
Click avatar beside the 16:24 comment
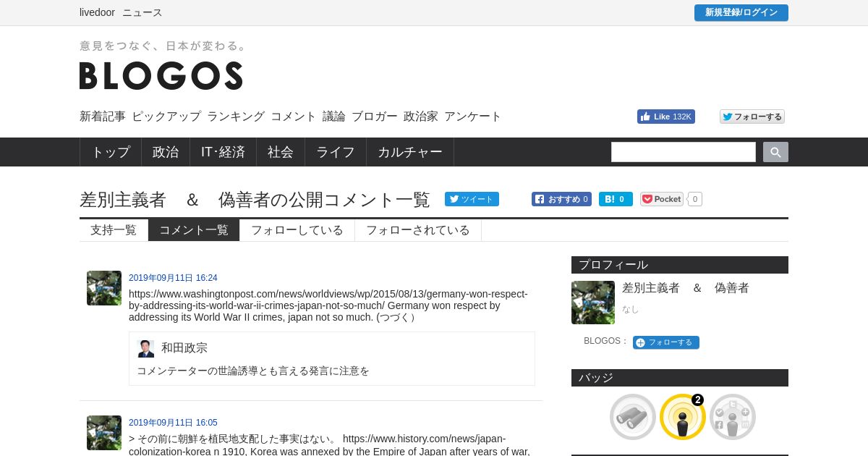(x=104, y=288)
